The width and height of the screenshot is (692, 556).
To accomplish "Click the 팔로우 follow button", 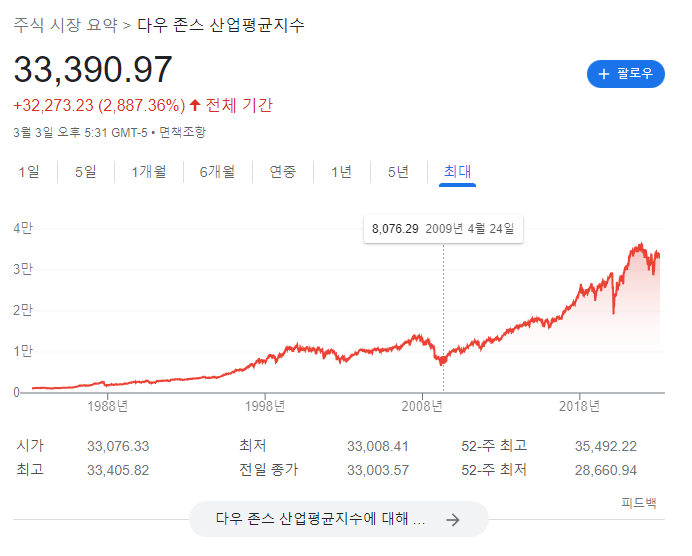I will 625,74.
